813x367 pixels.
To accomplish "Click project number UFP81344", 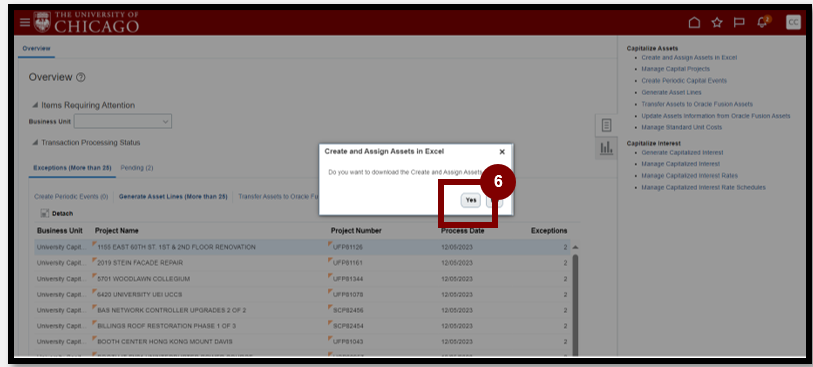I will pos(348,279).
